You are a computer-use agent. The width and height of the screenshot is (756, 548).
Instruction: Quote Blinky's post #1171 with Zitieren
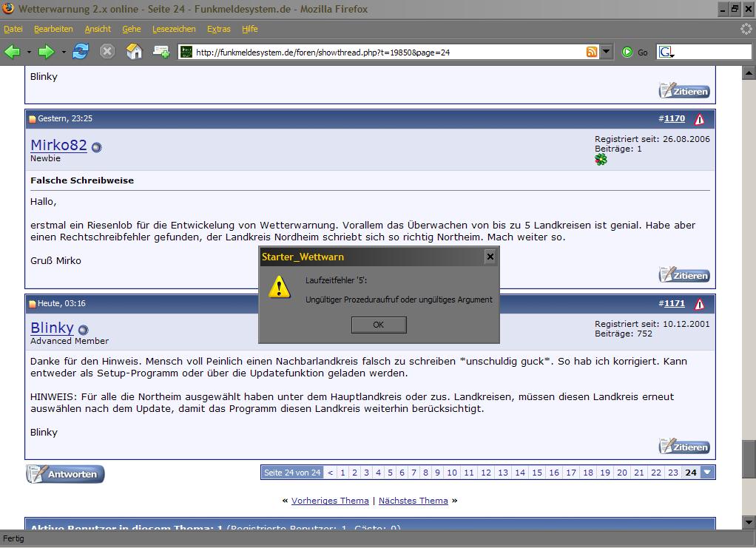684,447
